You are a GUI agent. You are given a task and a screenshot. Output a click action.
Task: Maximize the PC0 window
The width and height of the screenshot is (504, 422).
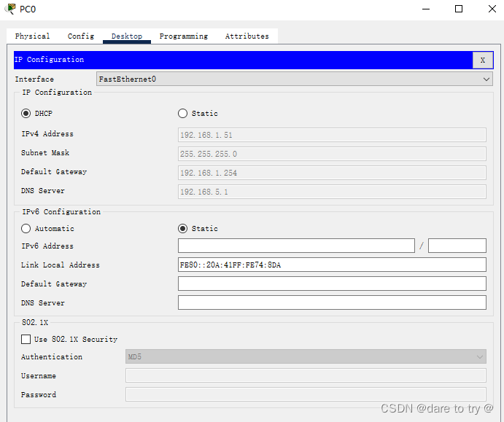(459, 9)
